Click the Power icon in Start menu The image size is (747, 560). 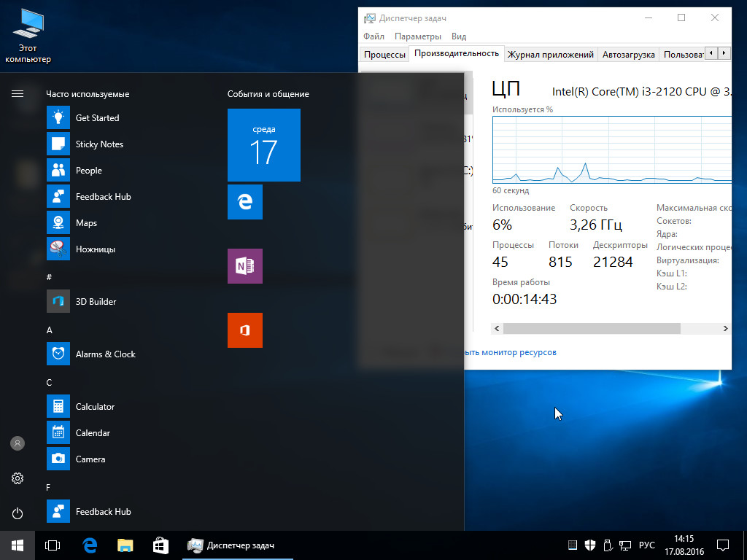click(x=18, y=513)
